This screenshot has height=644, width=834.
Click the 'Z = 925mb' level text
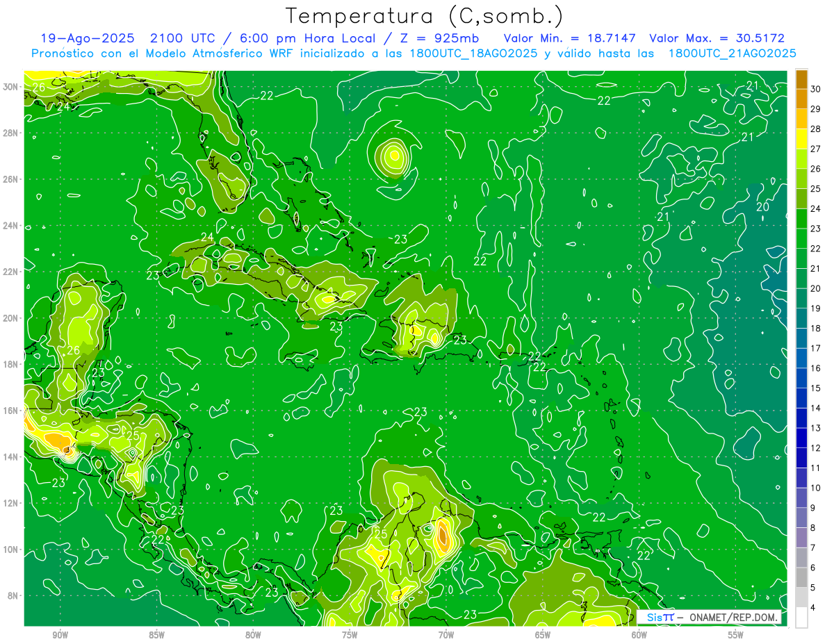point(439,39)
